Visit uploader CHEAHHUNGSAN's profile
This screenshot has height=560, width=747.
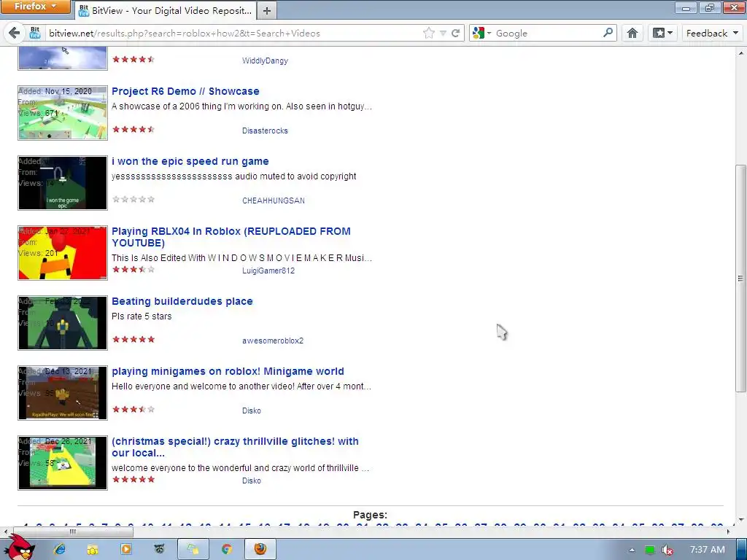274,201
